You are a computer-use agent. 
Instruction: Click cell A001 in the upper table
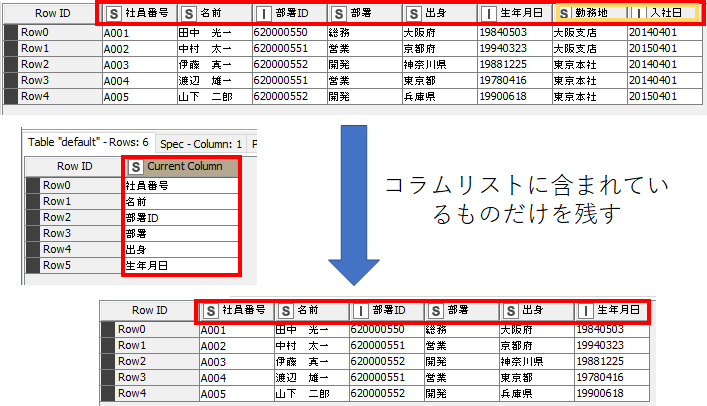pyautogui.click(x=140, y=33)
